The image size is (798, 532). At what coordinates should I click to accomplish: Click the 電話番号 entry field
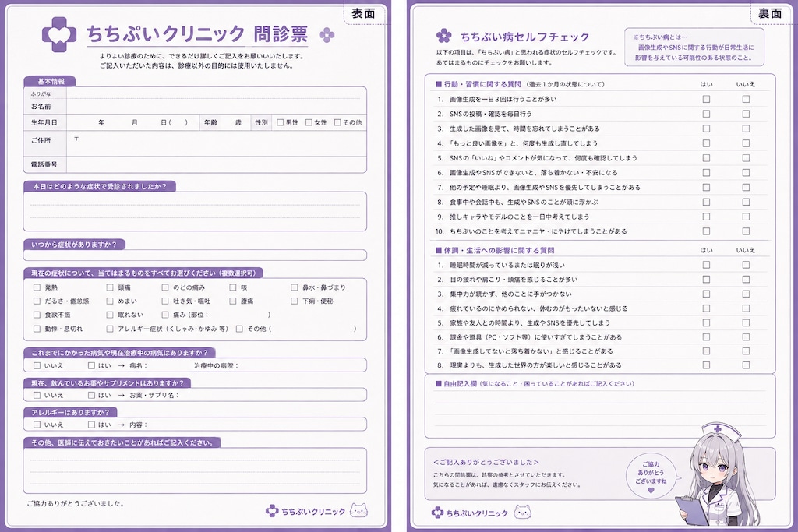217,165
